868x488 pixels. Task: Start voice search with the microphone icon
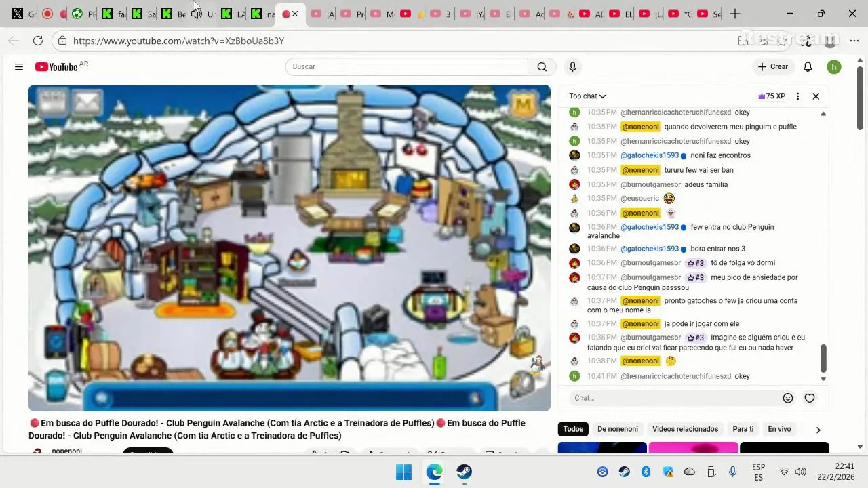(x=572, y=66)
